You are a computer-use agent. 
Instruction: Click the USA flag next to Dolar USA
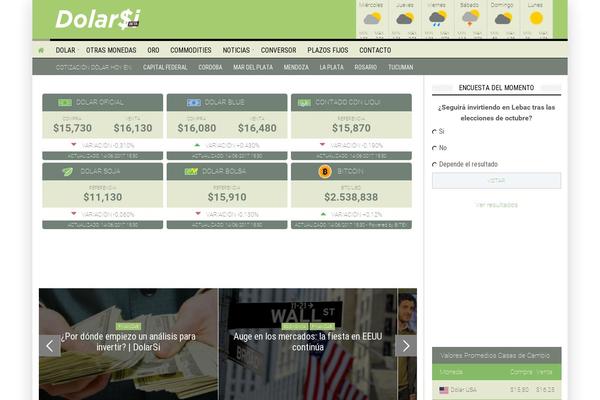(443, 390)
